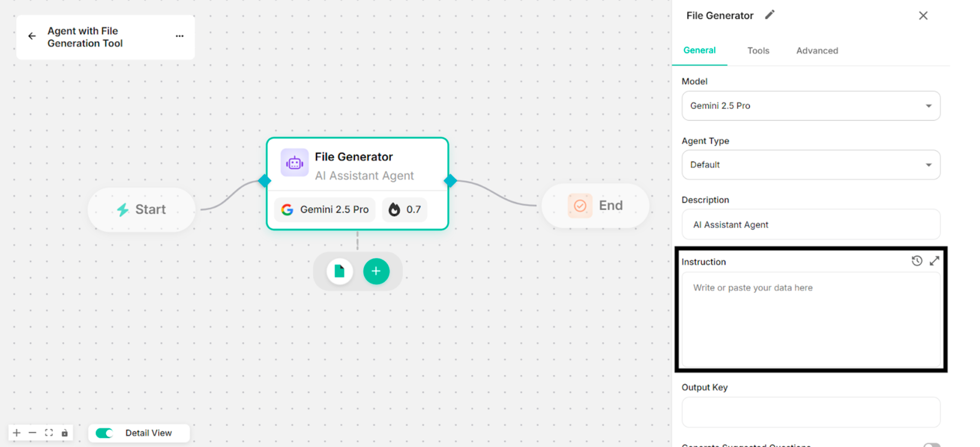Viewport: 980px width, 447px height.
Task: Click the left diamond connector of agent node
Action: (x=264, y=180)
